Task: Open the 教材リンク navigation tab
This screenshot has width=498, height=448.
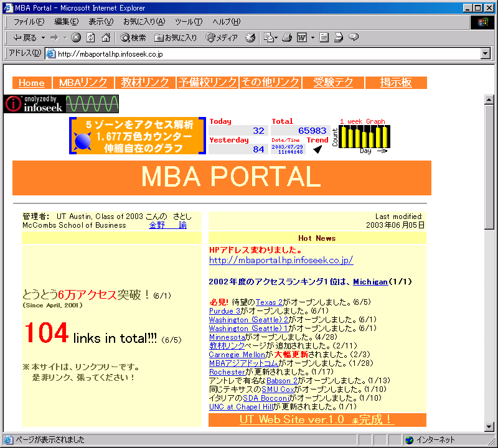Action: tap(145, 83)
